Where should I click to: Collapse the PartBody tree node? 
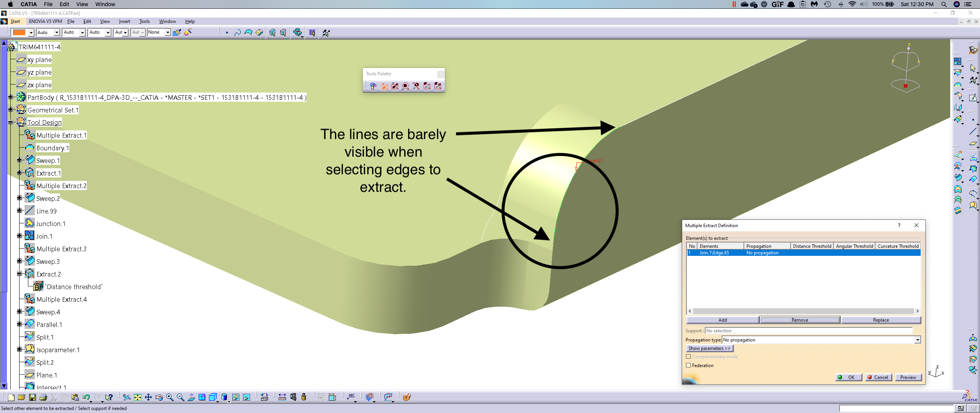(x=10, y=97)
